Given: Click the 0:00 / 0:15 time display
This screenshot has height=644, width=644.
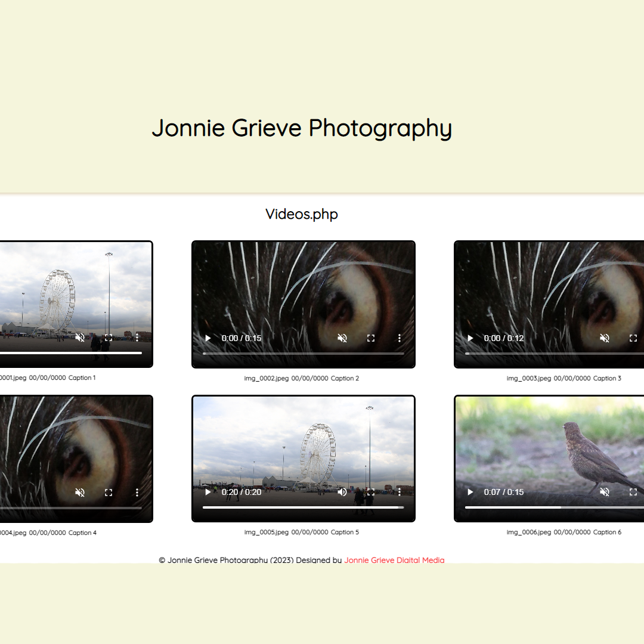Looking at the screenshot, I should click(241, 338).
